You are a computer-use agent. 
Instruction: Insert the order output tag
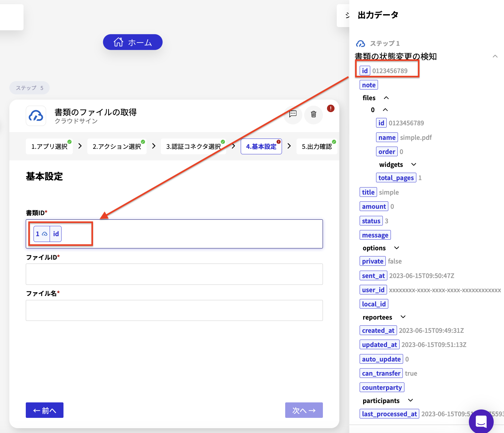click(387, 152)
